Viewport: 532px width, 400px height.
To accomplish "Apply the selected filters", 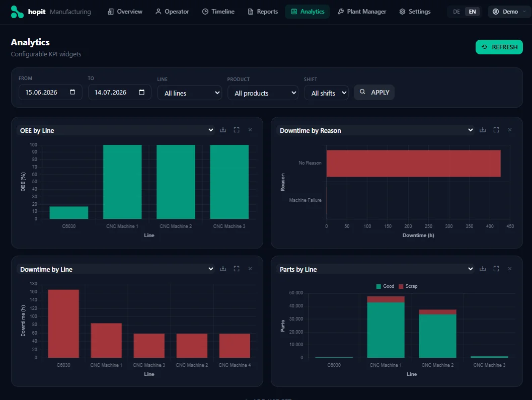I will [x=374, y=92].
